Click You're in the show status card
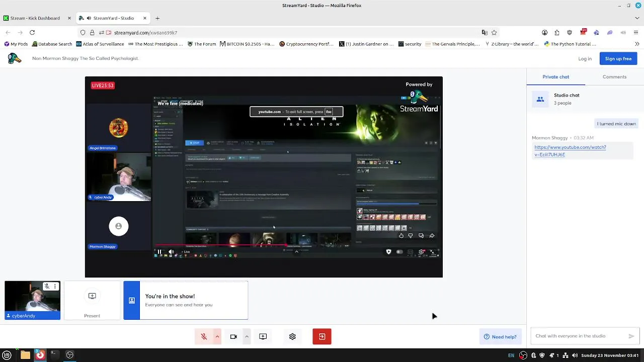The height and width of the screenshot is (362, 644). point(186,300)
